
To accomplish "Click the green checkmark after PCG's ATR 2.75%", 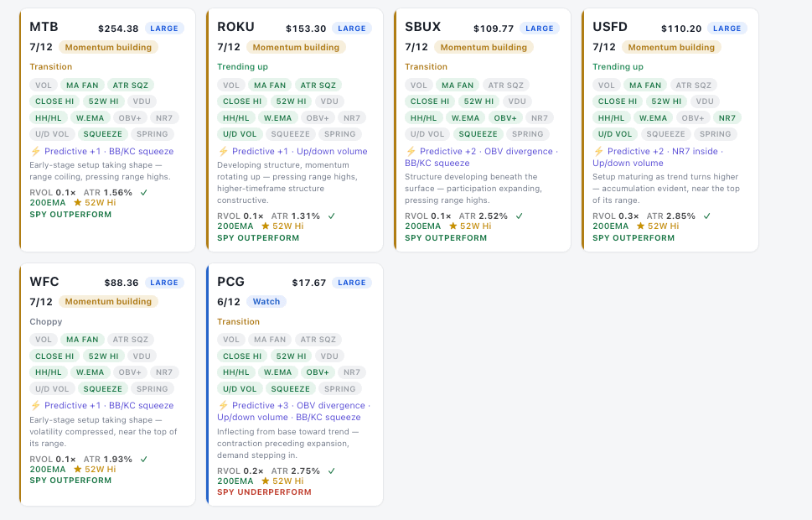I will point(332,471).
